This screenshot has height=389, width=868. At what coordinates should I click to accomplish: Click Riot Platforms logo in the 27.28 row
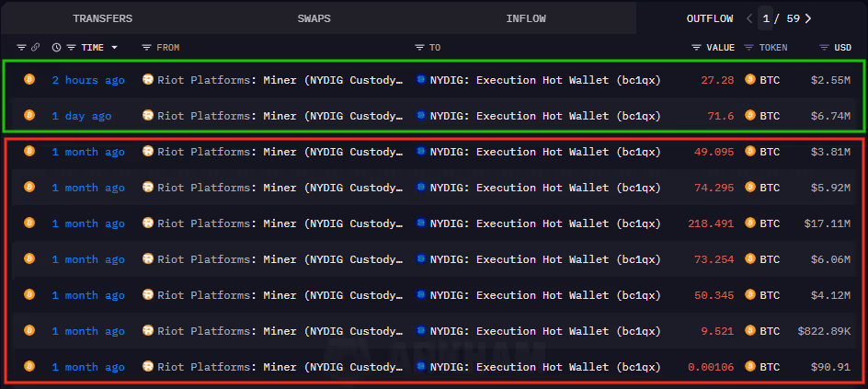[148, 80]
